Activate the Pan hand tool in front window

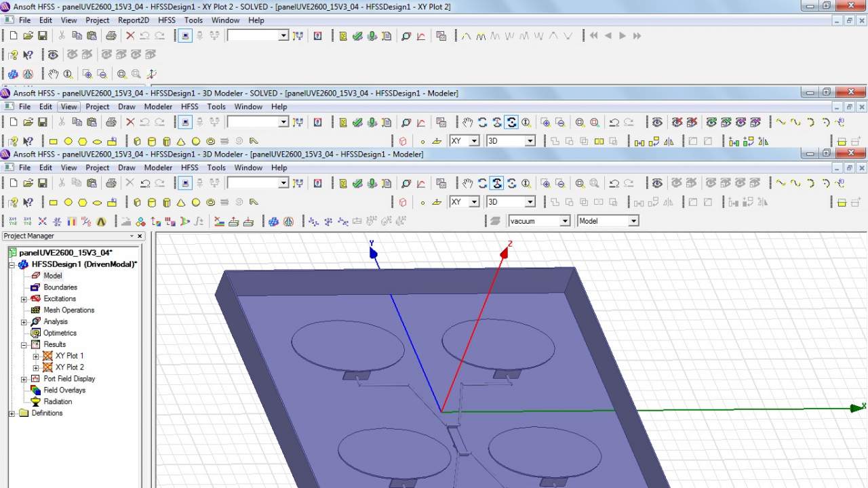coord(468,183)
